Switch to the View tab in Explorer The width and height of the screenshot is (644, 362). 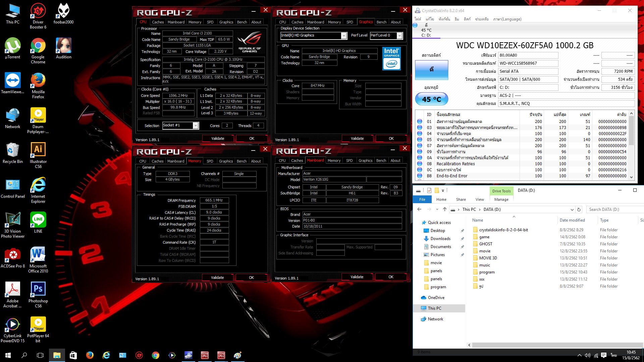coord(480,199)
